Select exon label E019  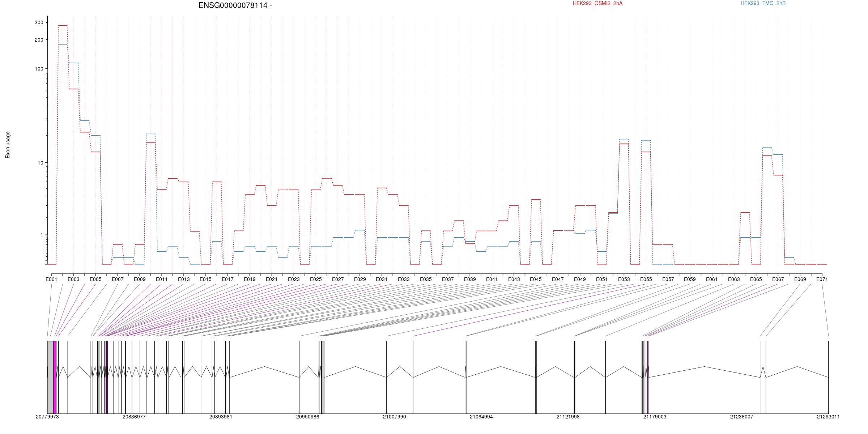pos(250,279)
